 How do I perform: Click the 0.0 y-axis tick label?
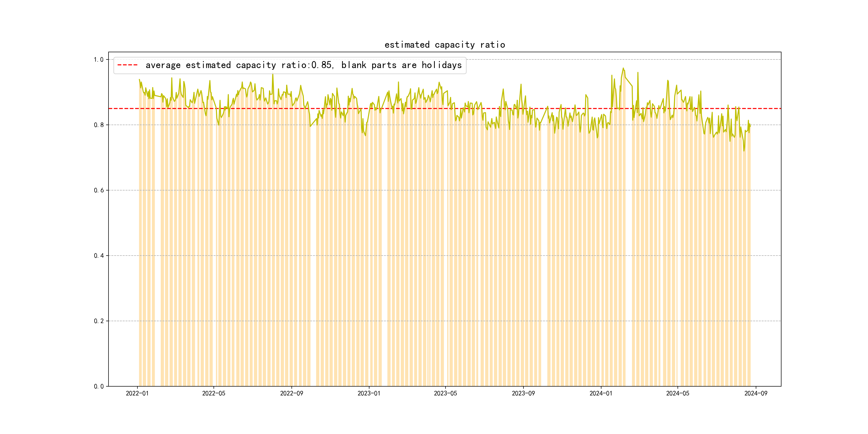(98, 387)
